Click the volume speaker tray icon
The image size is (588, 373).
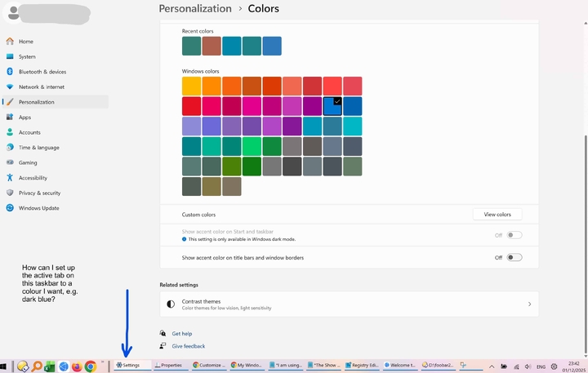pyautogui.click(x=528, y=366)
